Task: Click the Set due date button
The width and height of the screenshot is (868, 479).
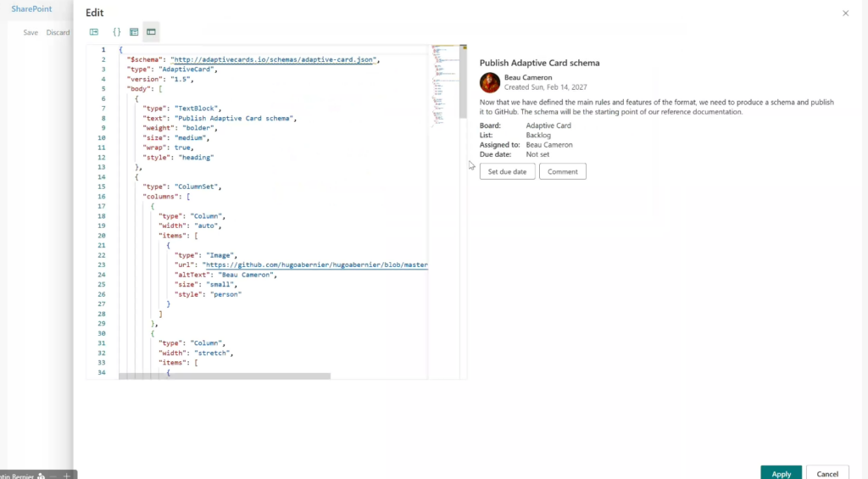Action: (507, 171)
